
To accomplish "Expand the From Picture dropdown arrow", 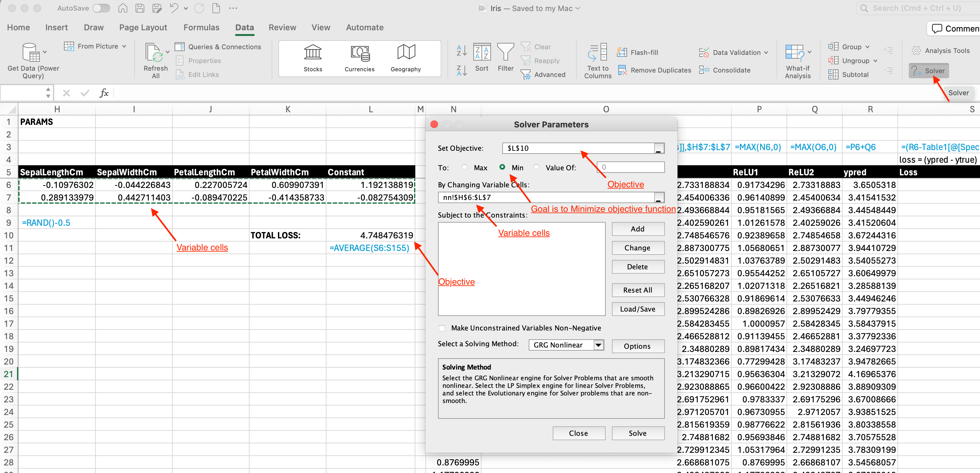I will 124,46.
